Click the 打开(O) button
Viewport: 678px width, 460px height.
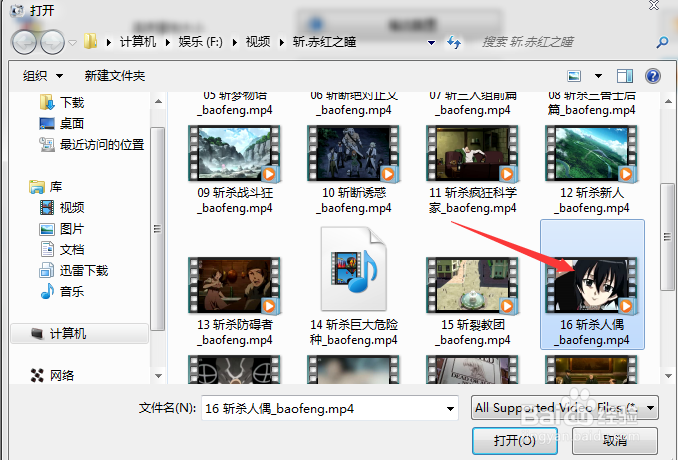515,441
